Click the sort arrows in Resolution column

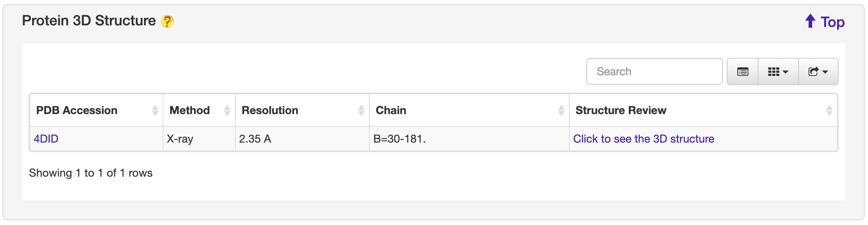pos(361,111)
